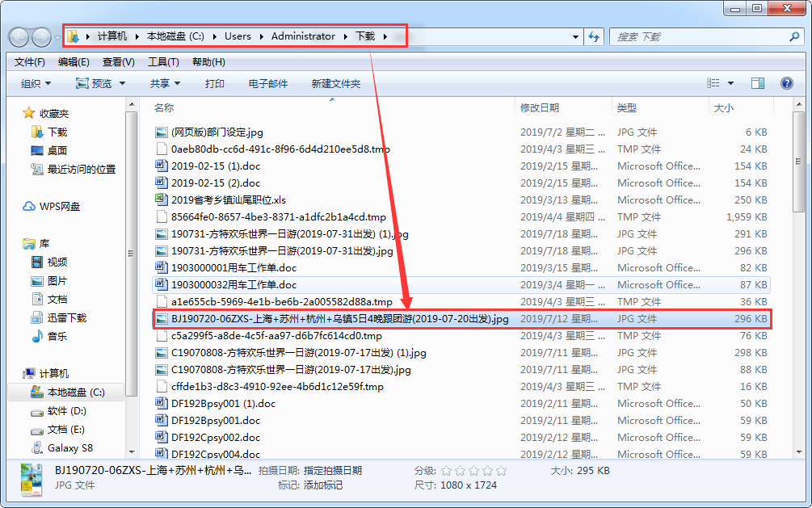
Task: Expand the address bar history dropdown
Action: [575, 36]
